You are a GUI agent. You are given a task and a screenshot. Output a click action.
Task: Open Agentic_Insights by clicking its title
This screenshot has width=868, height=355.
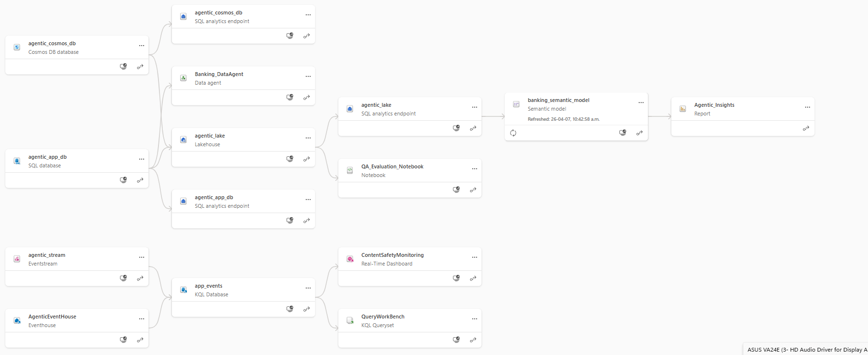tap(714, 105)
